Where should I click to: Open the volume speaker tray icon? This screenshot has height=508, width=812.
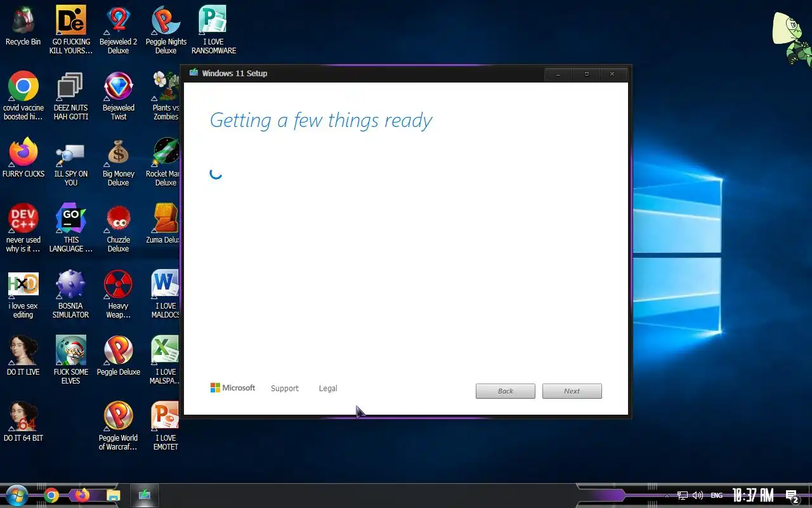pyautogui.click(x=698, y=495)
